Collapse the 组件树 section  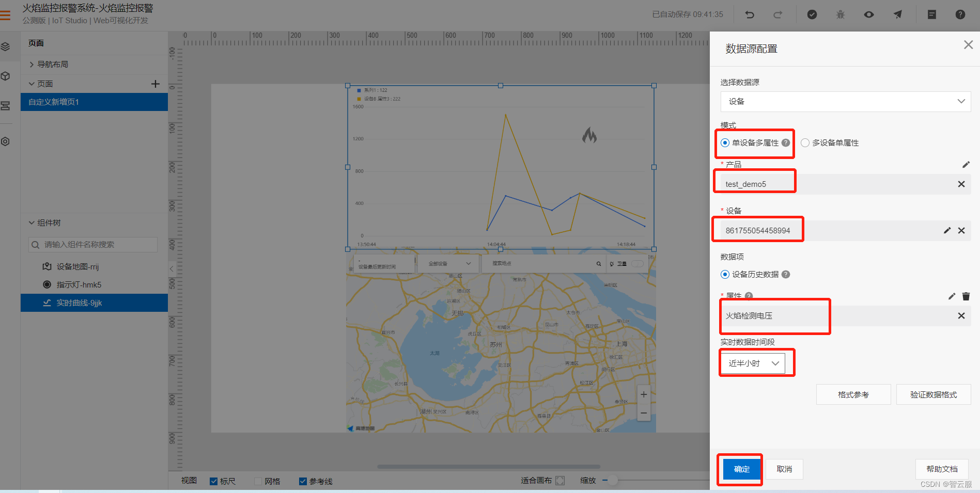tap(32, 222)
